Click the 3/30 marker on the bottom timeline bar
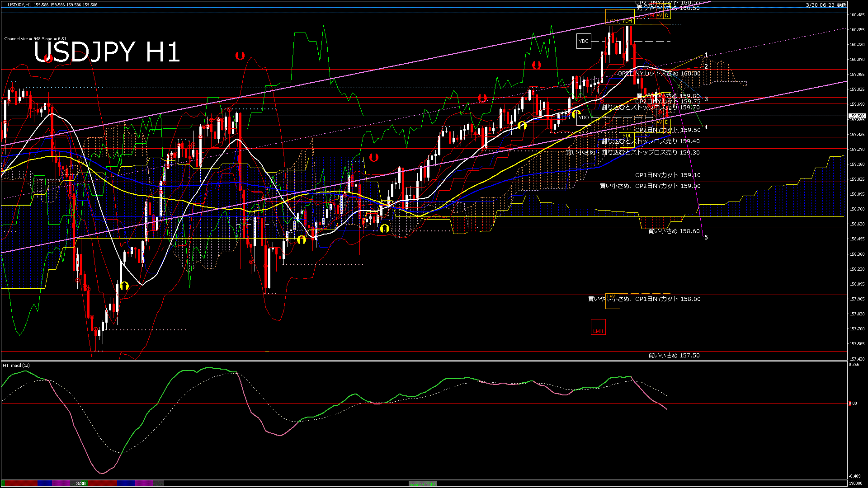This screenshot has height=488, width=868. tap(80, 483)
